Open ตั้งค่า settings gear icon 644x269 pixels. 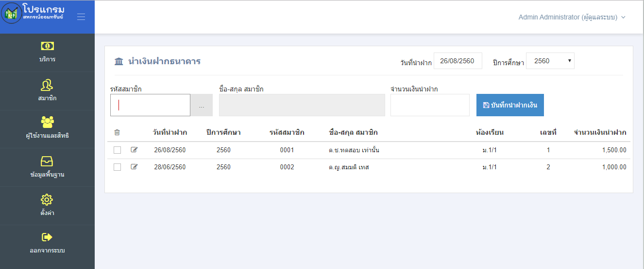[x=47, y=199]
